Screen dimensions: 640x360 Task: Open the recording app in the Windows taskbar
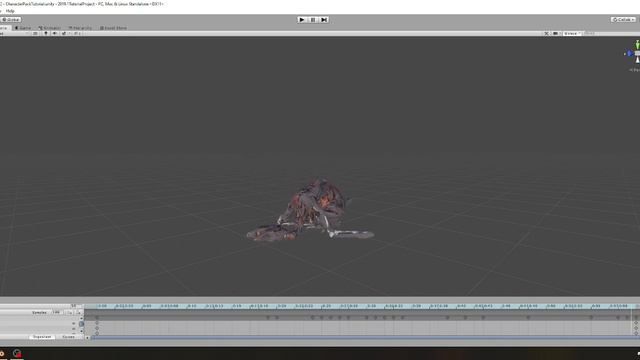[17, 353]
